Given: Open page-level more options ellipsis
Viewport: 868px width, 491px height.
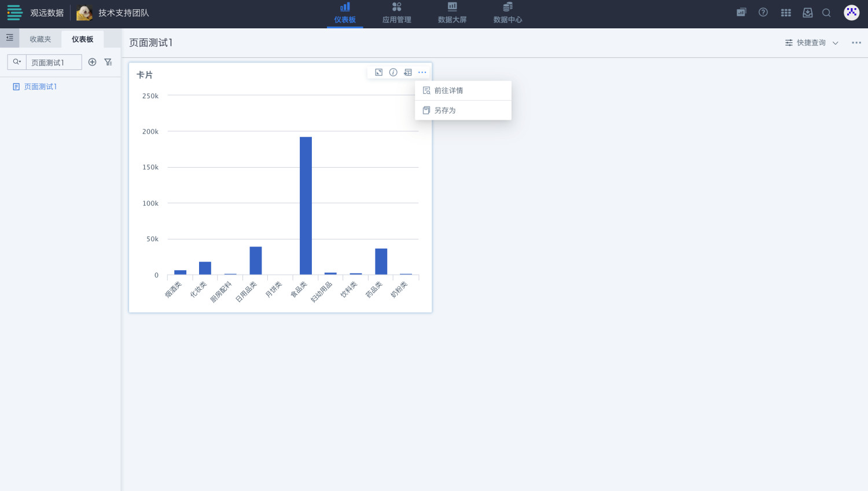Looking at the screenshot, I should (856, 43).
